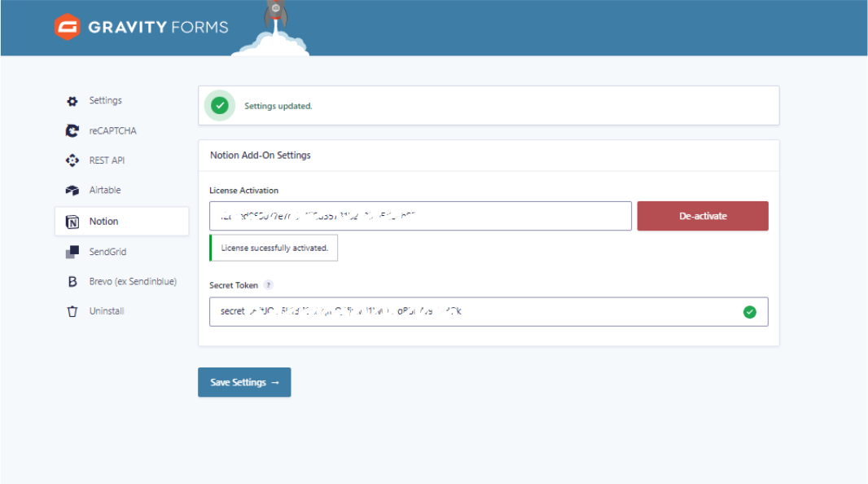Click the 'Secret Token' label
The width and height of the screenshot is (868, 484).
[x=234, y=285]
